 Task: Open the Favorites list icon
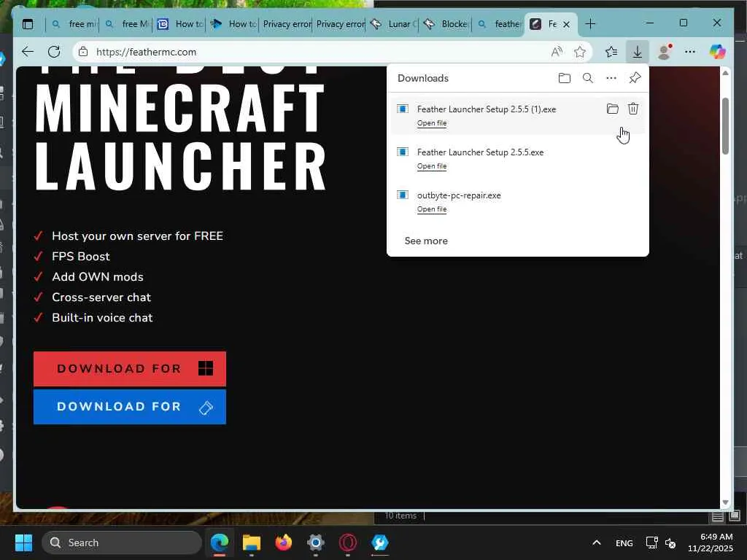[x=611, y=52]
